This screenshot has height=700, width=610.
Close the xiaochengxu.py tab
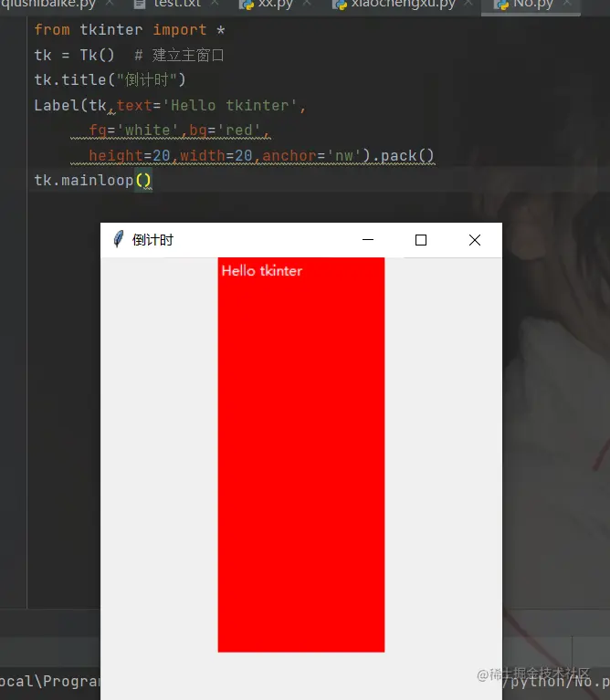[x=468, y=3]
